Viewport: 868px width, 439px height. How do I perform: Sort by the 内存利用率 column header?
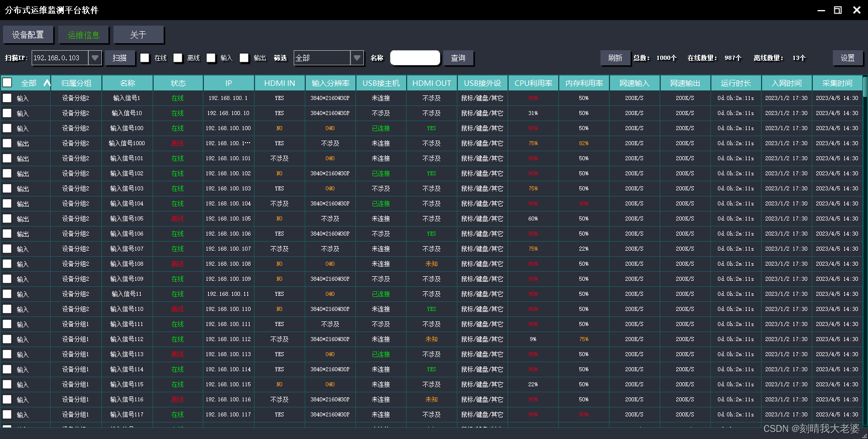point(584,83)
